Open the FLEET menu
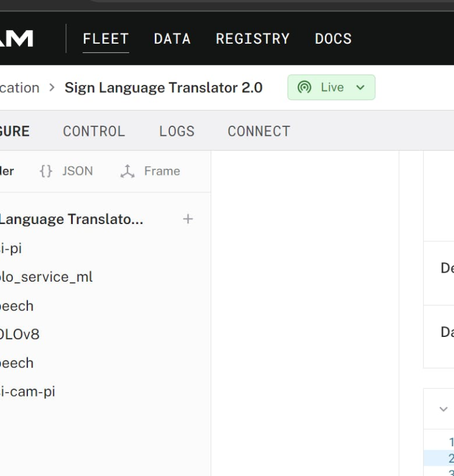Screen dimensions: 454x476 106,39
